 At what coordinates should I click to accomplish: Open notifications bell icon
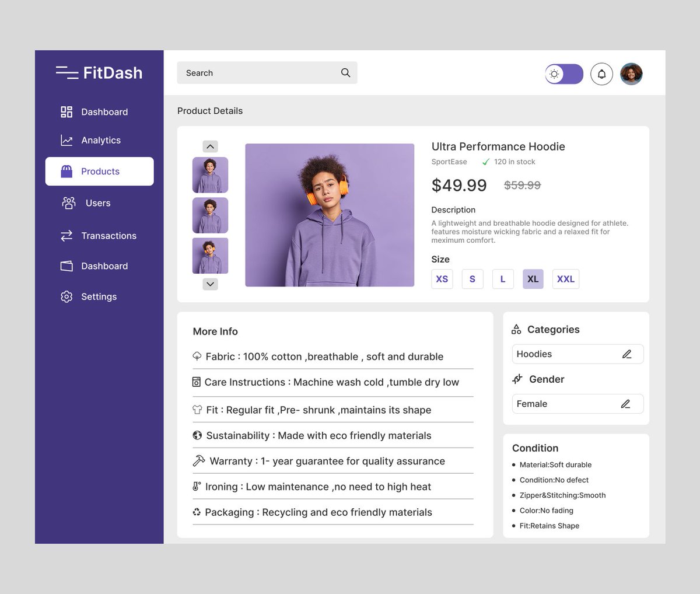pos(601,74)
